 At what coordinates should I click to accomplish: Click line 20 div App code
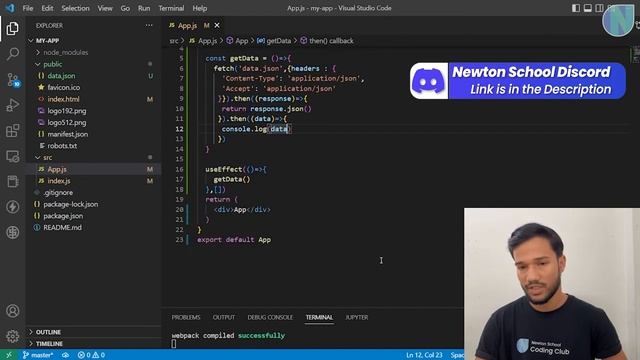coord(242,209)
